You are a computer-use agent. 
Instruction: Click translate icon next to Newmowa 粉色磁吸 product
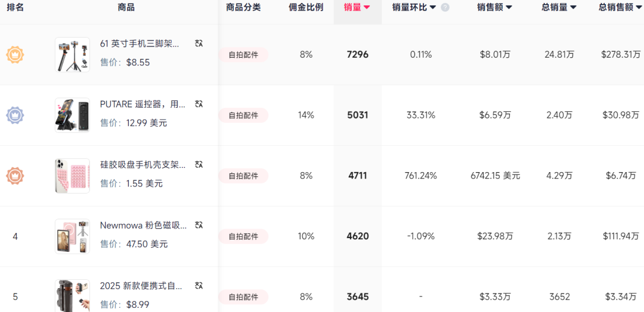(199, 225)
